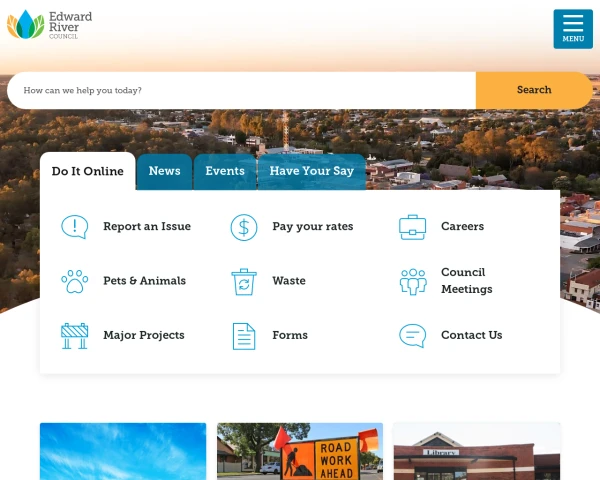Open the Road Work Ahead image card
Image resolution: width=600 pixels, height=480 pixels.
300,452
